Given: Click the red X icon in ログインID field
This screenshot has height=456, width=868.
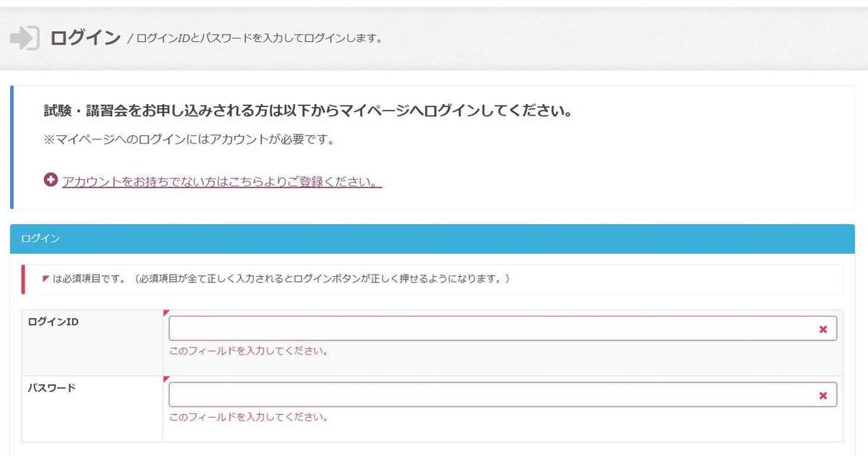Looking at the screenshot, I should [x=823, y=329].
